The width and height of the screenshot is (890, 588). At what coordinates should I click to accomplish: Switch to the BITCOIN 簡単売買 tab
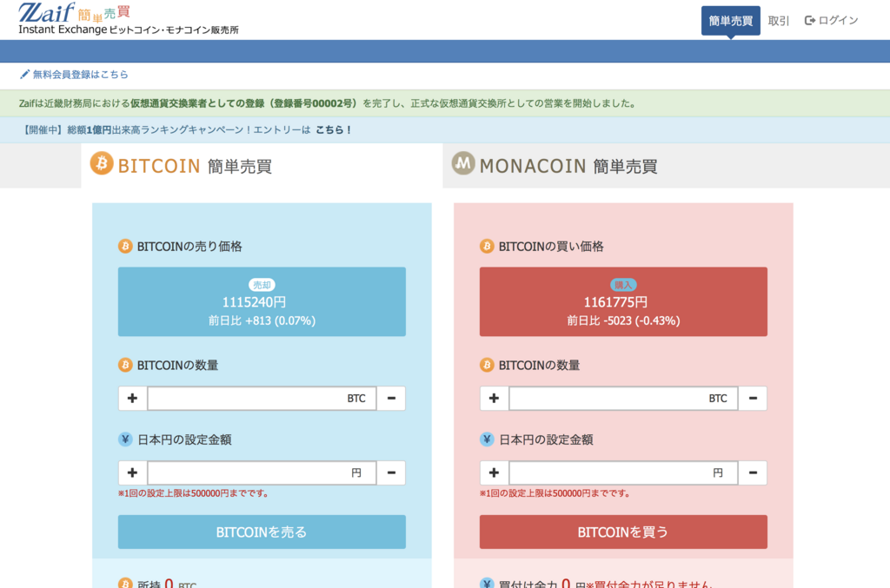(x=262, y=166)
